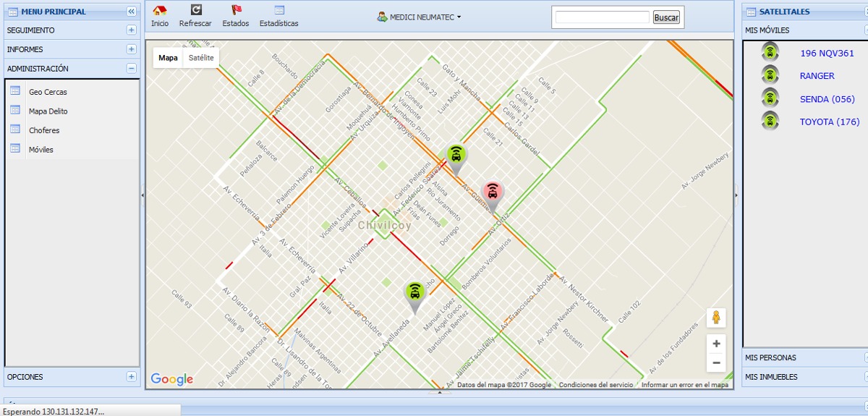Expand the SEGUIMIENTO section
Screen dimensions: 868x416
click(x=131, y=30)
